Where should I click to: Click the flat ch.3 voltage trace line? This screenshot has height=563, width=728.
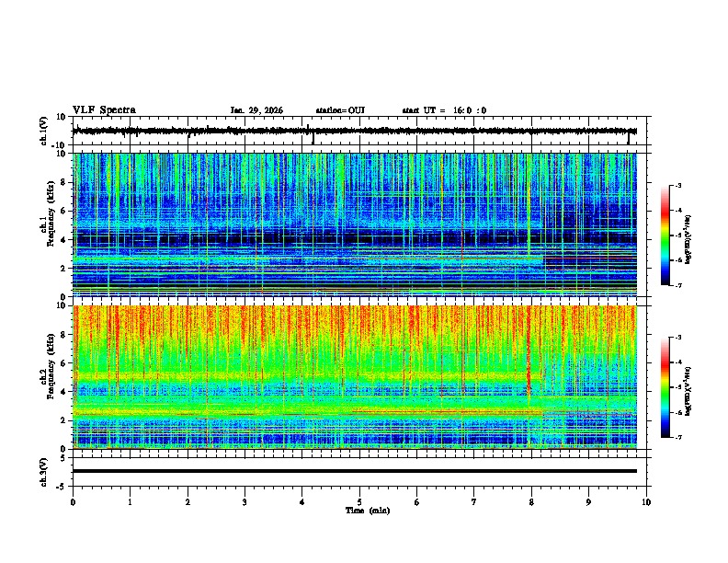[x=355, y=471]
